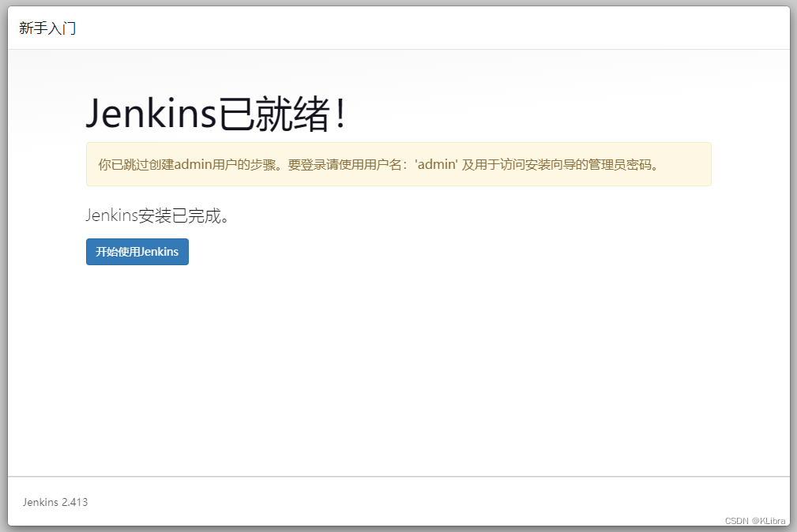This screenshot has width=797, height=532.
Task: Click the Jenkins 2.413 version text
Action: (x=55, y=502)
